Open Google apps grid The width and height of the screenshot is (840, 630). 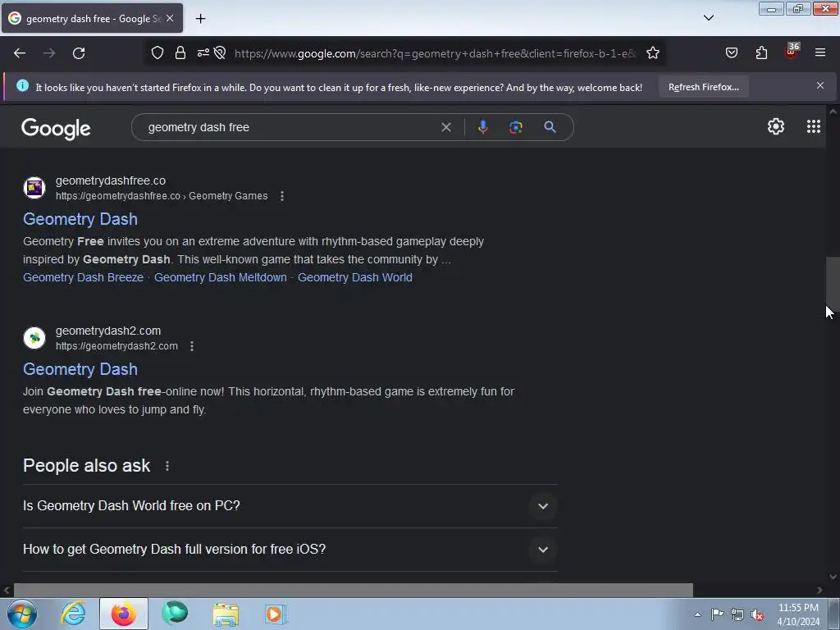(813, 126)
